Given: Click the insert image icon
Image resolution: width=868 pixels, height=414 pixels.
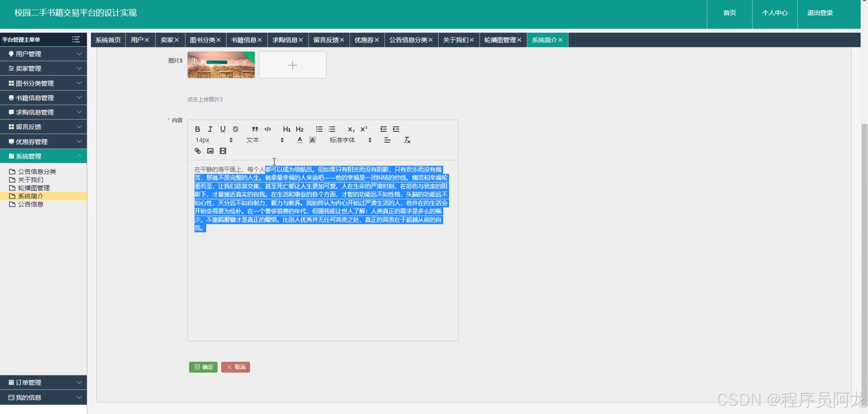Looking at the screenshot, I should 210,151.
